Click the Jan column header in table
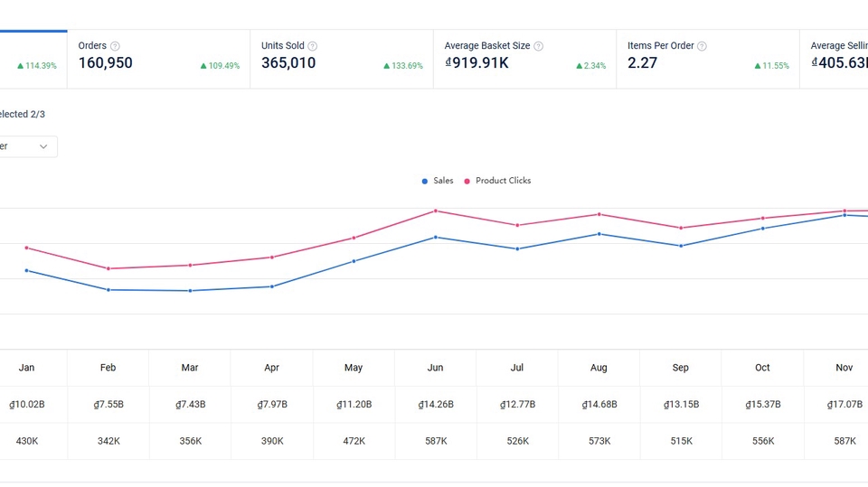Image resolution: width=868 pixels, height=487 pixels. (x=27, y=368)
